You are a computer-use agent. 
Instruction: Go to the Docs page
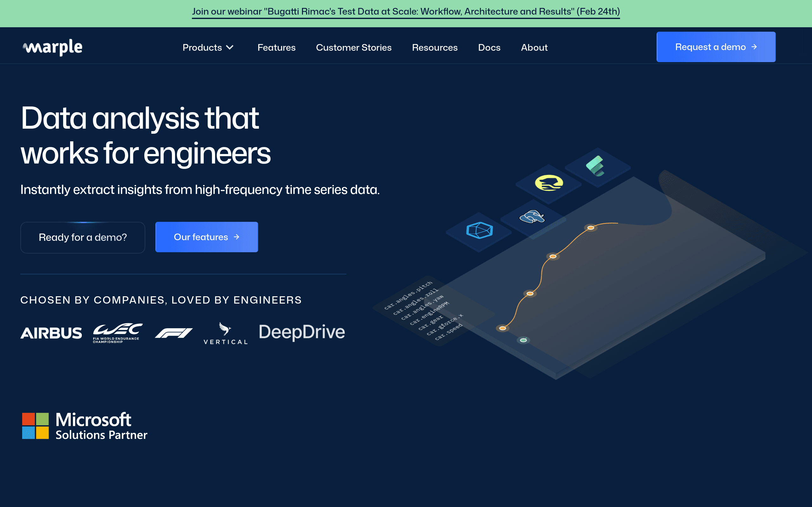[x=489, y=47]
